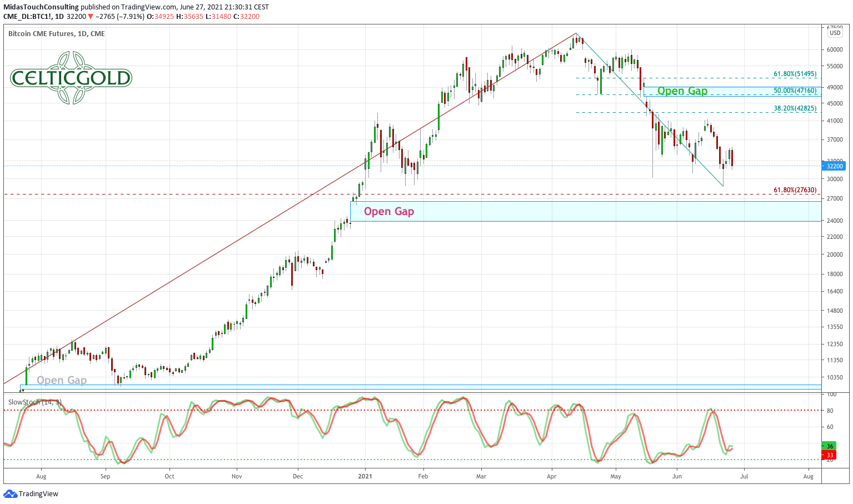
Task: Select the green Open Gap label
Action: click(x=682, y=91)
